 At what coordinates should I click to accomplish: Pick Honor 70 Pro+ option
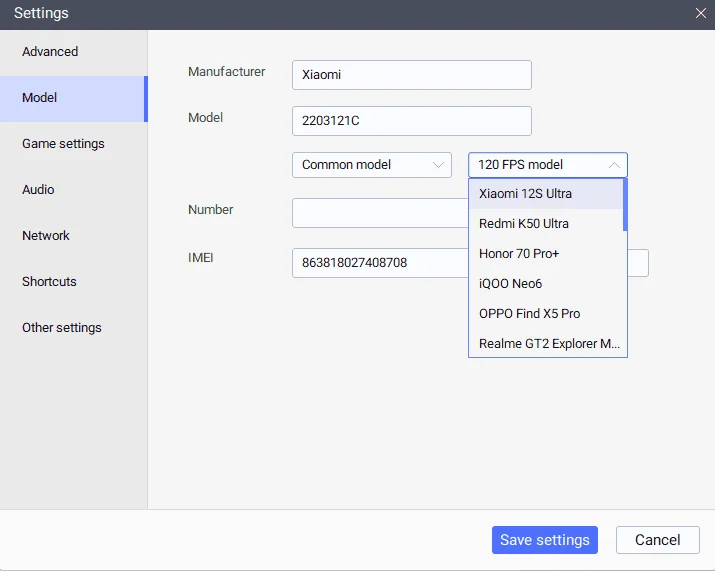(548, 254)
